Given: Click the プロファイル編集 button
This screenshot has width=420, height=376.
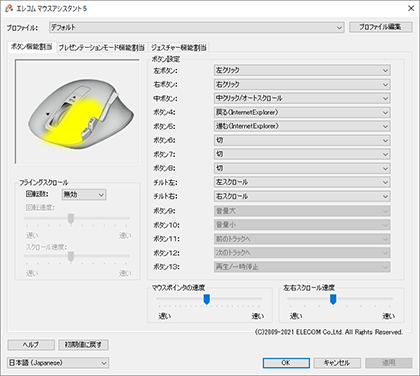Looking at the screenshot, I should [381, 27].
